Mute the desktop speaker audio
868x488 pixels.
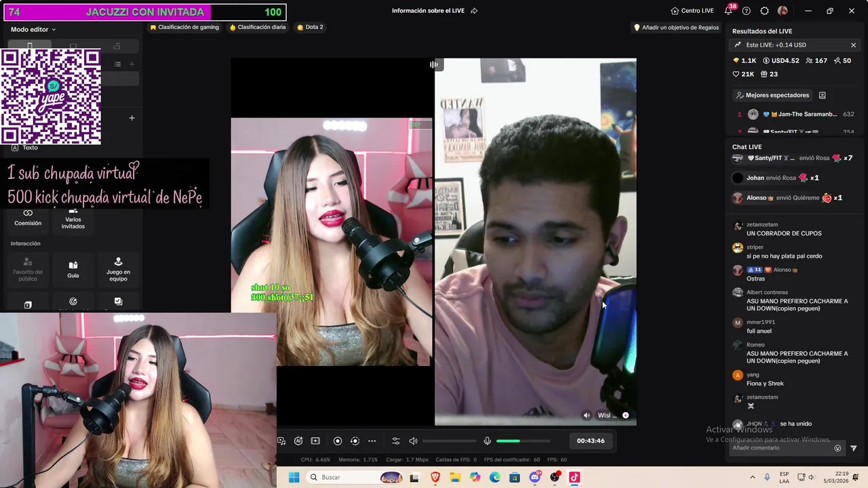click(413, 441)
